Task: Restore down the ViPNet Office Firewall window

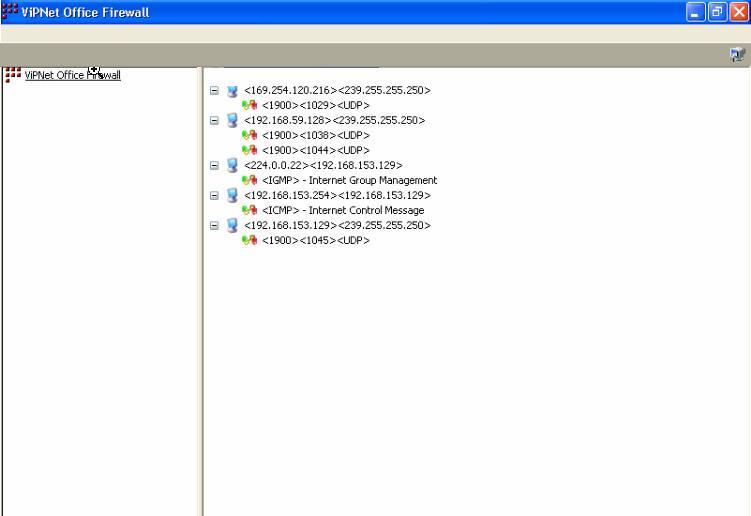Action: click(717, 12)
